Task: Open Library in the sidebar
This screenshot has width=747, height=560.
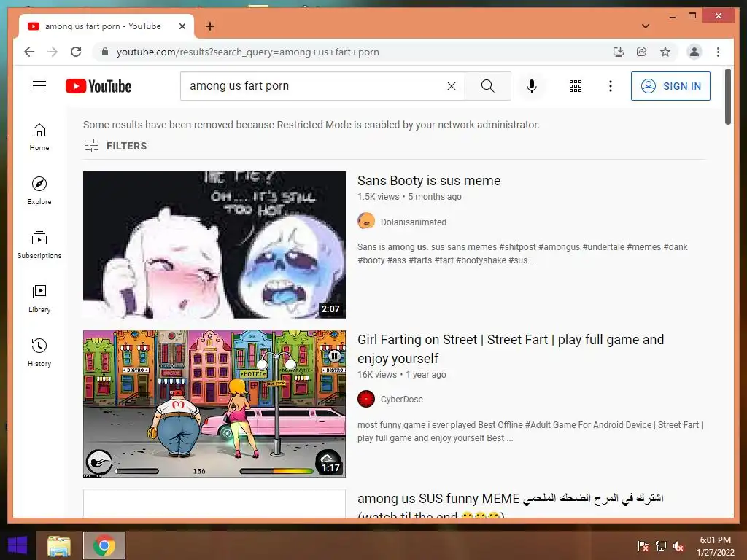Action: tap(39, 299)
